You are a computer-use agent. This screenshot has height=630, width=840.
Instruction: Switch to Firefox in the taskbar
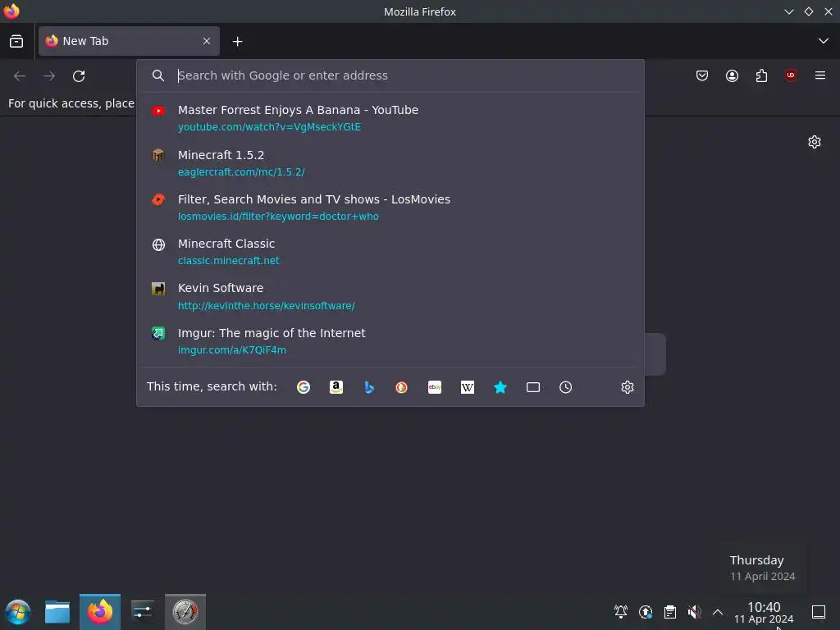[x=100, y=612]
